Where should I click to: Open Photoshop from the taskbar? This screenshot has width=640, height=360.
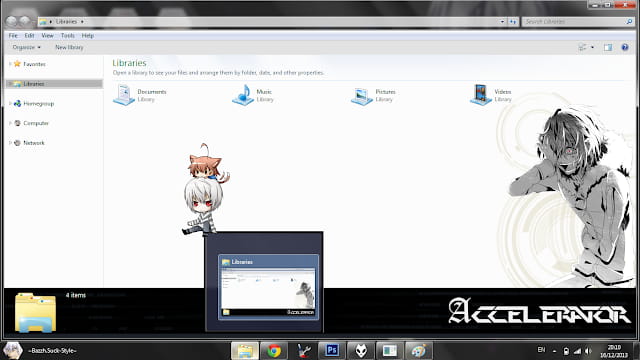point(332,351)
